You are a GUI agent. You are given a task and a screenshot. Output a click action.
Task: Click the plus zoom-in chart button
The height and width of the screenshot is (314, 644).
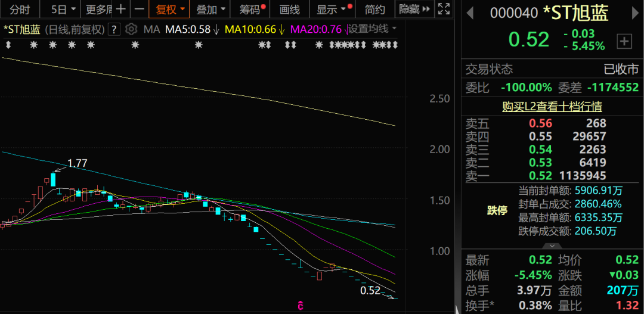pos(120,9)
